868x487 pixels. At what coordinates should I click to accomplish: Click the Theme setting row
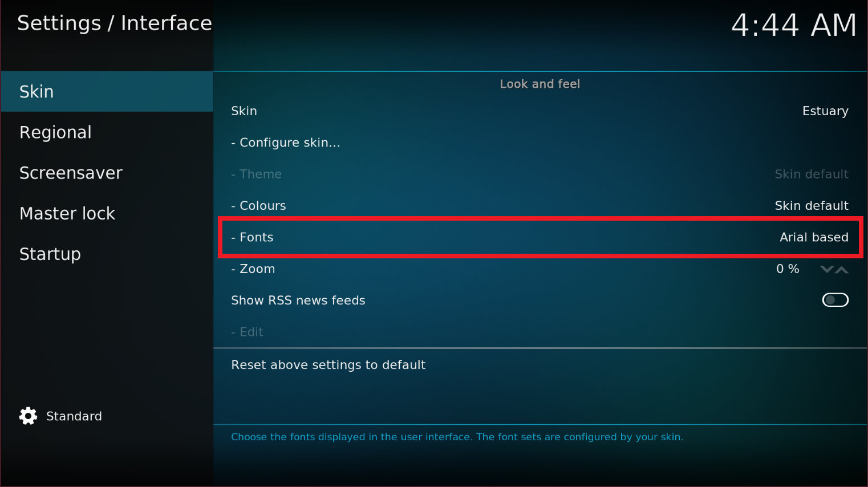(x=540, y=174)
